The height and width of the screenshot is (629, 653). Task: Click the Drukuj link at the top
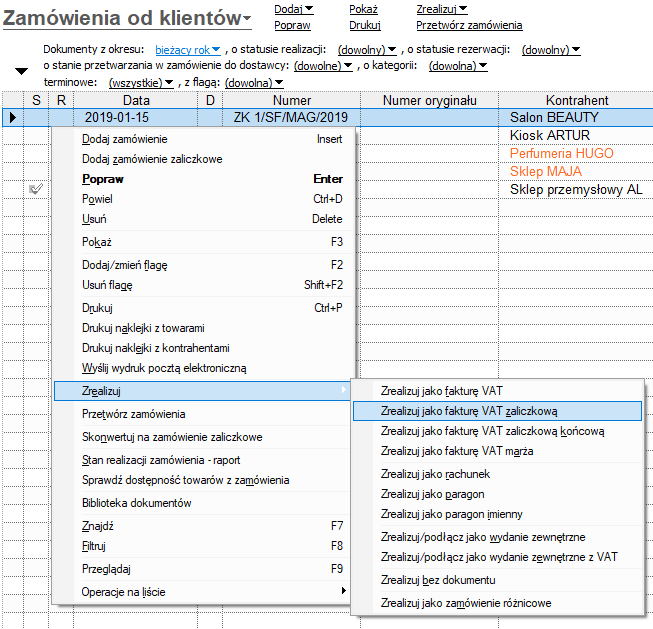[x=365, y=25]
